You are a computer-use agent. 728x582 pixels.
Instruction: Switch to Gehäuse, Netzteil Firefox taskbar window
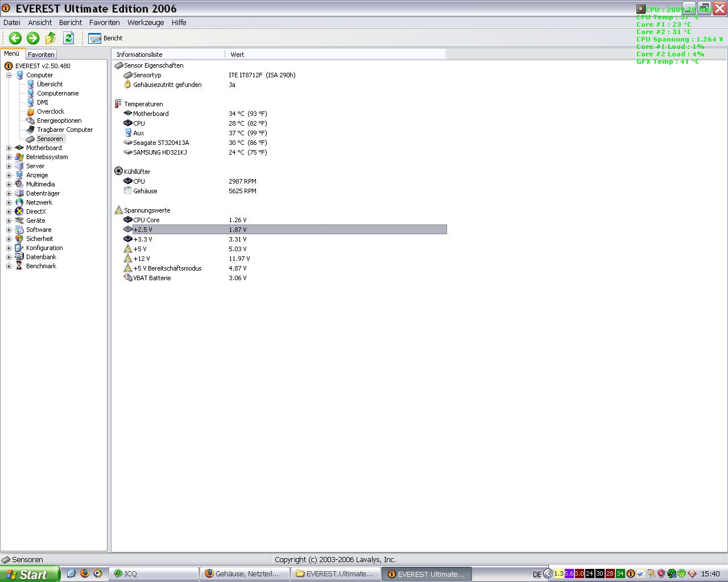coord(246,574)
